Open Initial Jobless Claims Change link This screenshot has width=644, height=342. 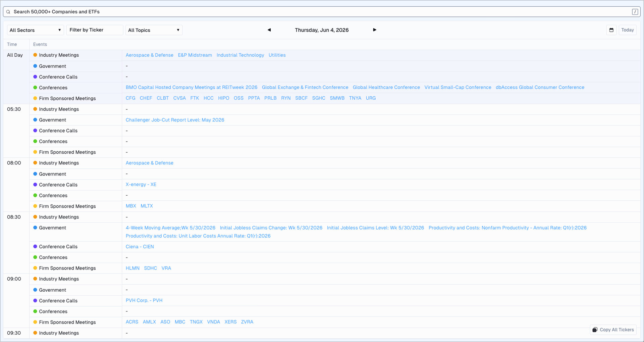271,228
